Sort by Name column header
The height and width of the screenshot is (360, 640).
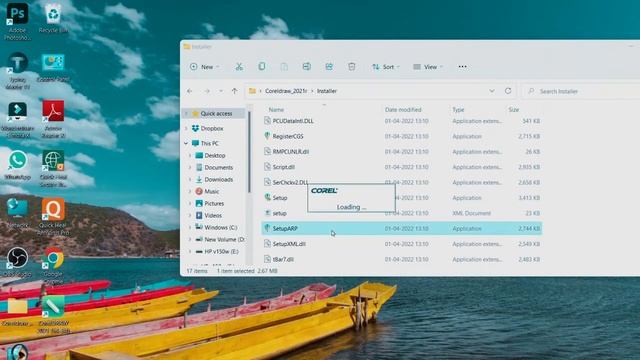276,109
